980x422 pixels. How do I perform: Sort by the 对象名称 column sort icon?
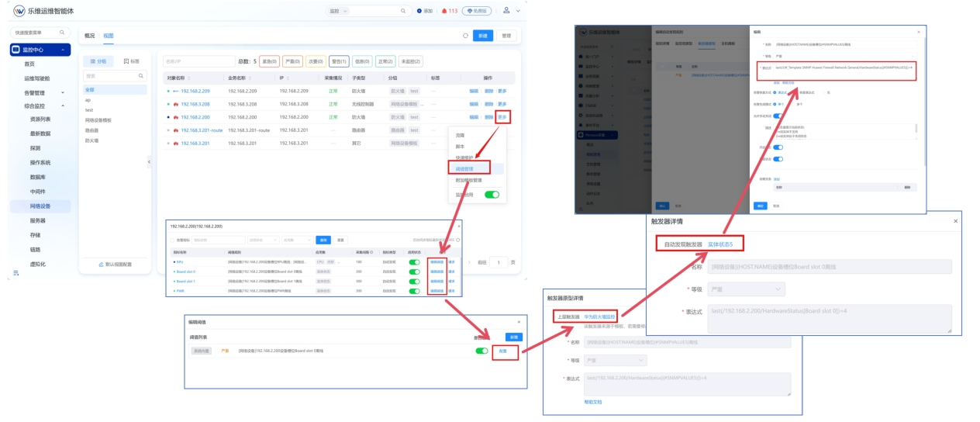191,78
